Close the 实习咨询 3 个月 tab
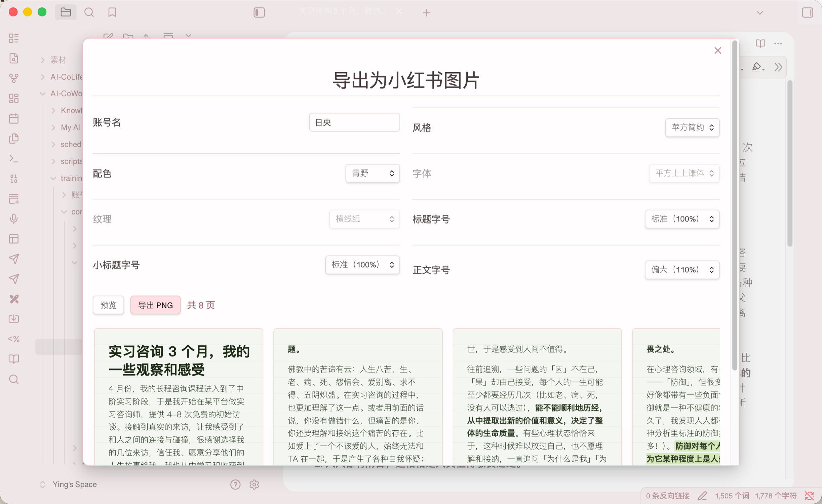822x504 pixels. tap(399, 12)
